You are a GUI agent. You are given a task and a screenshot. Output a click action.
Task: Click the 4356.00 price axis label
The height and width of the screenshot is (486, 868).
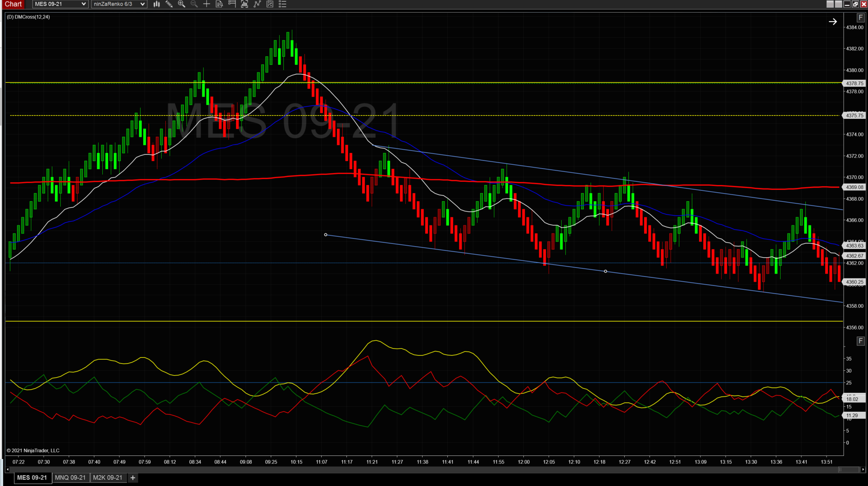(x=855, y=328)
